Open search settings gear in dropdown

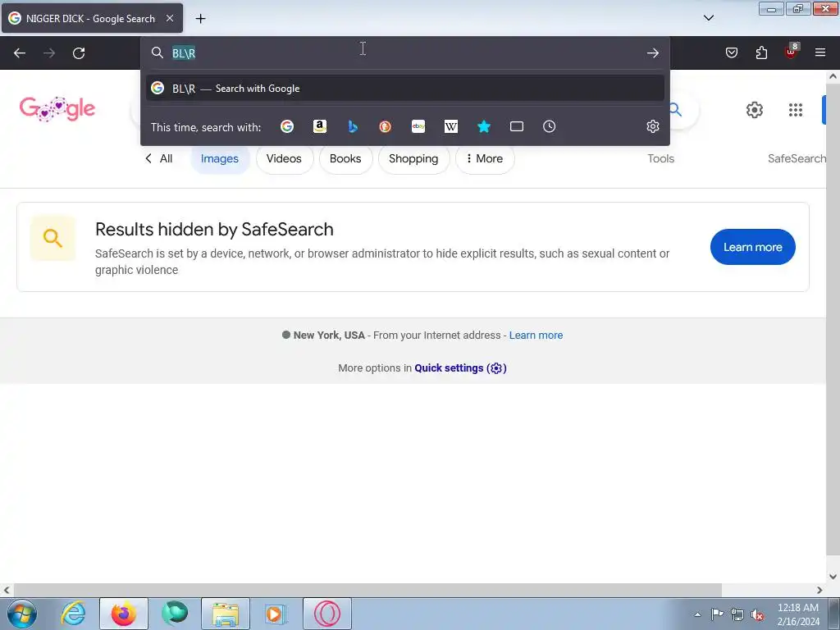coord(652,126)
